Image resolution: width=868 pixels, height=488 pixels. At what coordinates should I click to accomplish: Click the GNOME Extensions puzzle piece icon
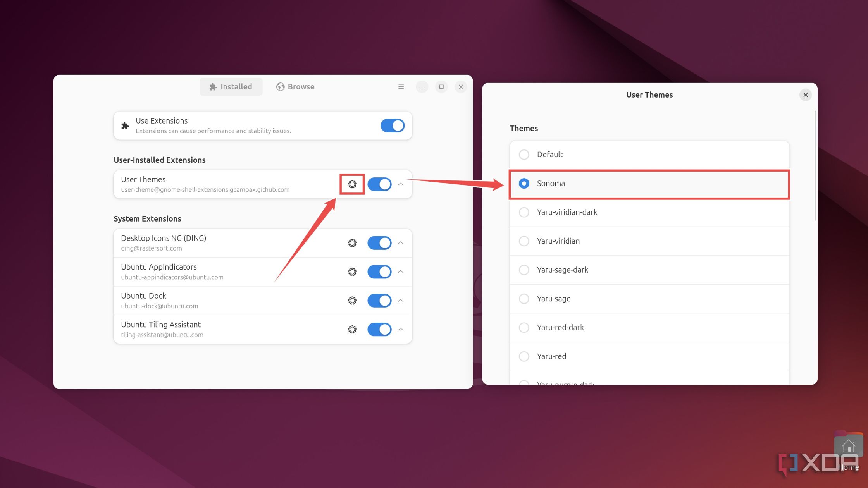click(x=125, y=125)
